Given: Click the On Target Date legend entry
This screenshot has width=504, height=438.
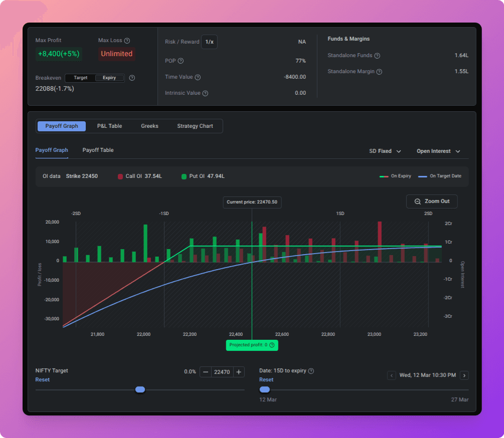Looking at the screenshot, I should [439, 176].
